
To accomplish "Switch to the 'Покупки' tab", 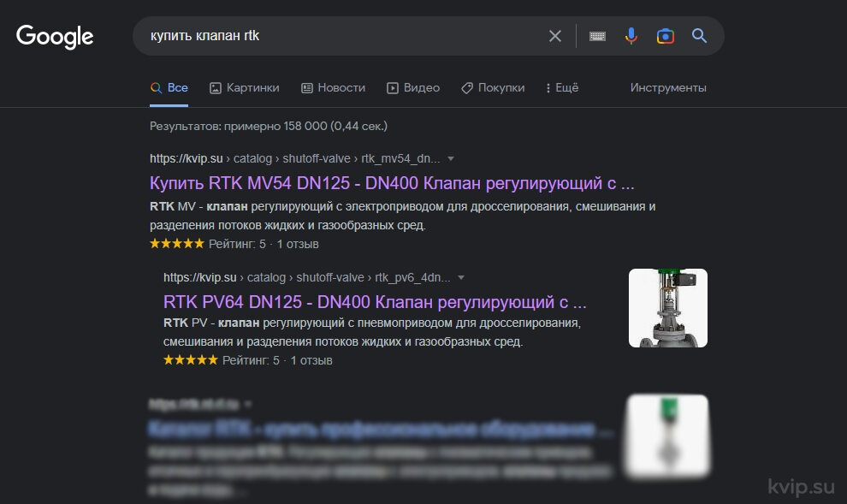I will pyautogui.click(x=493, y=87).
